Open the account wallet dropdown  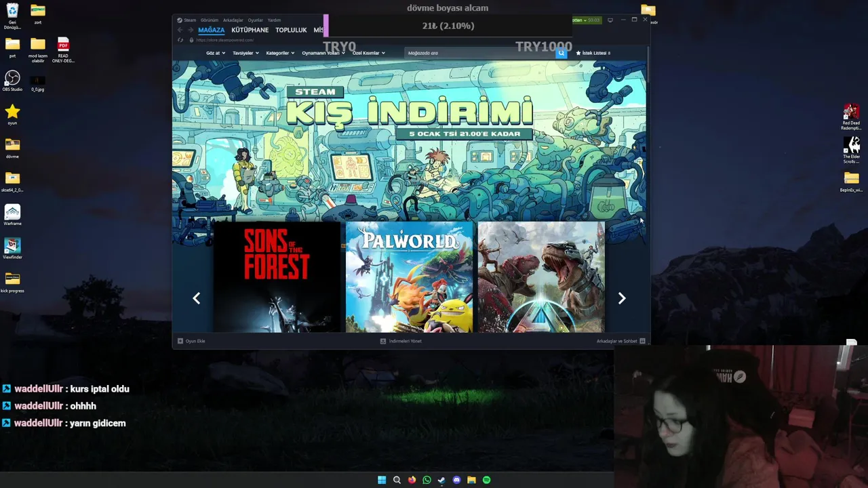pyautogui.click(x=587, y=20)
